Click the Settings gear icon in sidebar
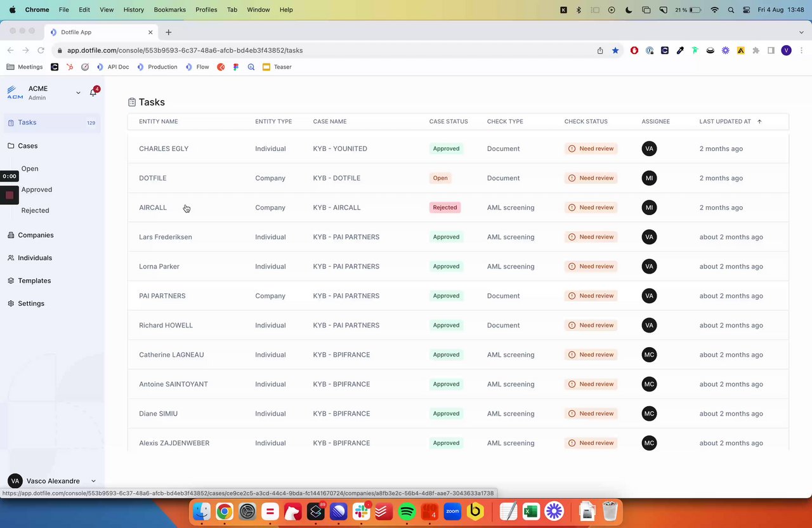Screen dimensions: 812x528 (x=11, y=303)
